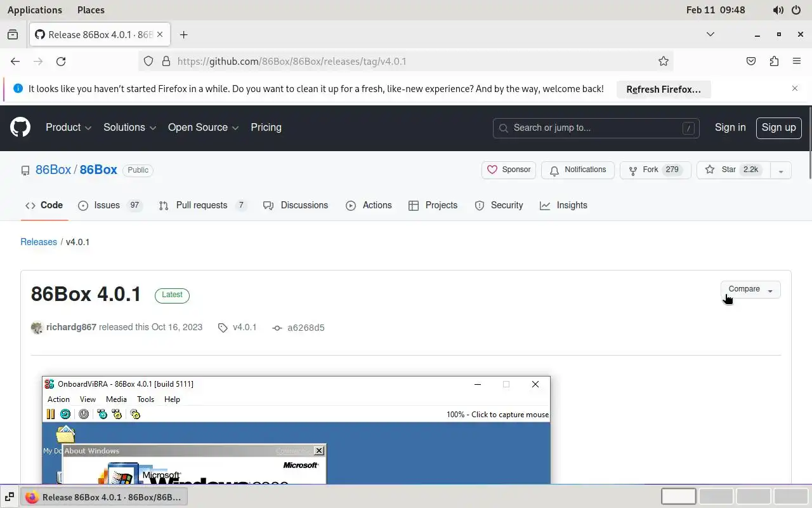Screen dimensions: 812x508
Task: Open the Firefox hamburger application menu
Action: tap(797, 61)
